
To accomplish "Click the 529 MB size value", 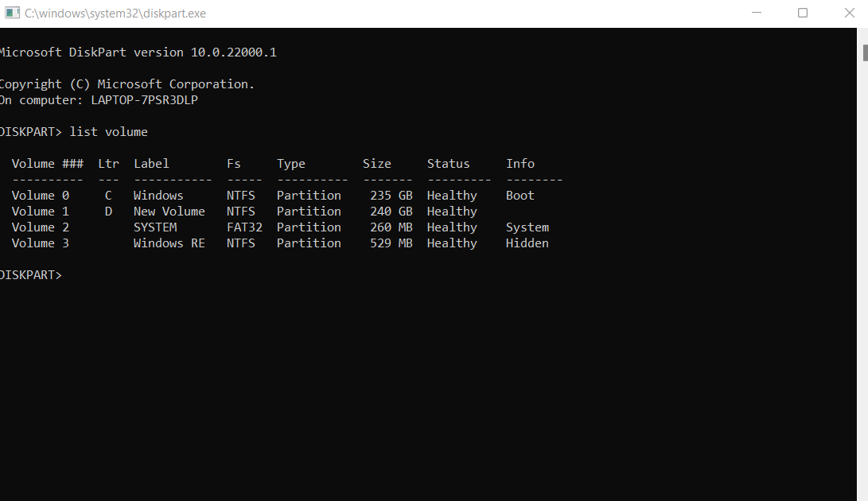I will coord(391,243).
